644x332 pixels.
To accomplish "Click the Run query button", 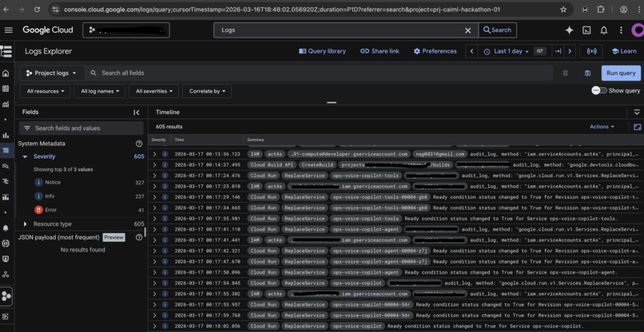I will click(x=621, y=73).
